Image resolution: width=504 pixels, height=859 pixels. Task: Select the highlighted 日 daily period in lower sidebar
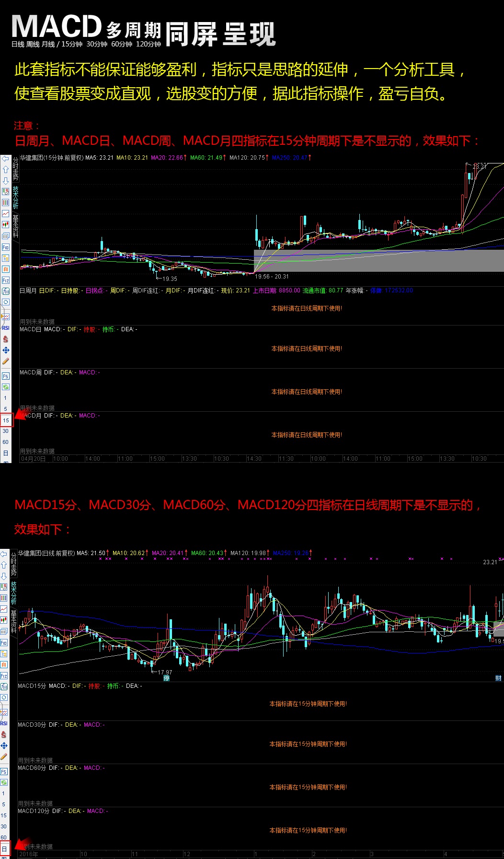pyautogui.click(x=4, y=849)
